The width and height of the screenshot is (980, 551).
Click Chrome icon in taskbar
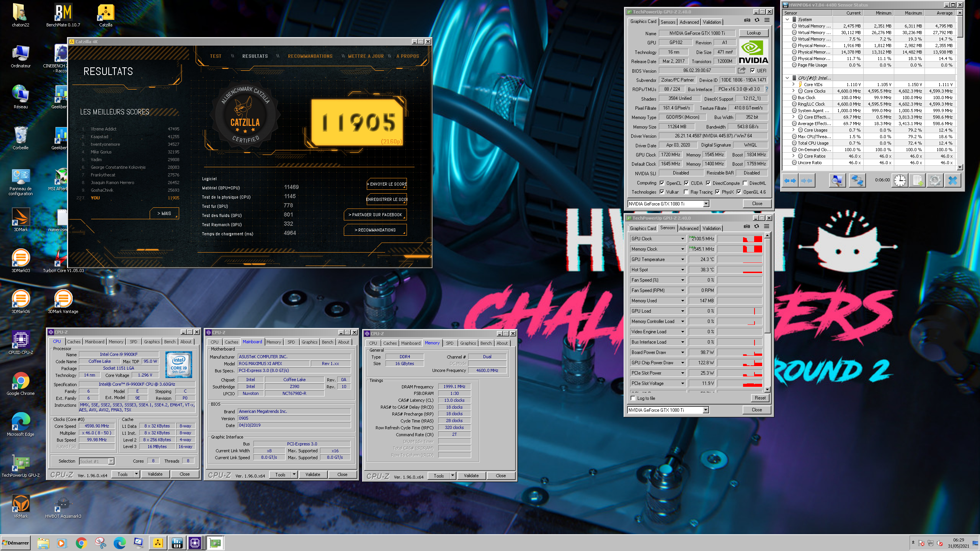pos(81,543)
